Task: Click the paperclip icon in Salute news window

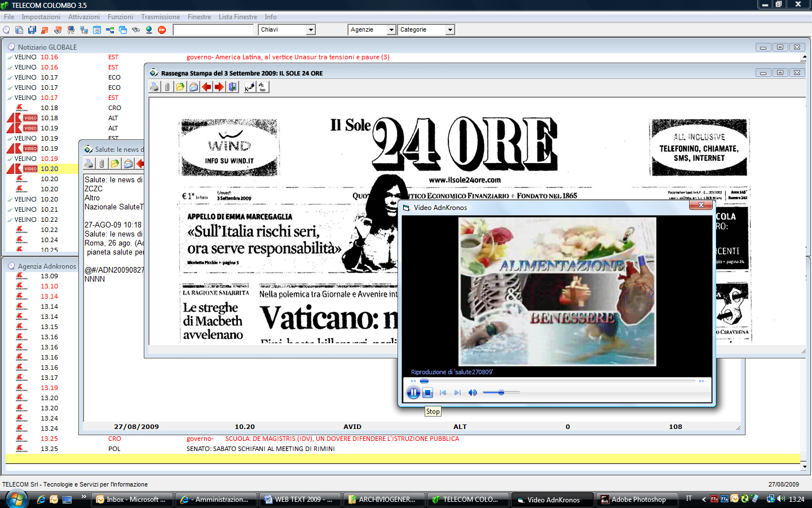Action: [x=102, y=164]
